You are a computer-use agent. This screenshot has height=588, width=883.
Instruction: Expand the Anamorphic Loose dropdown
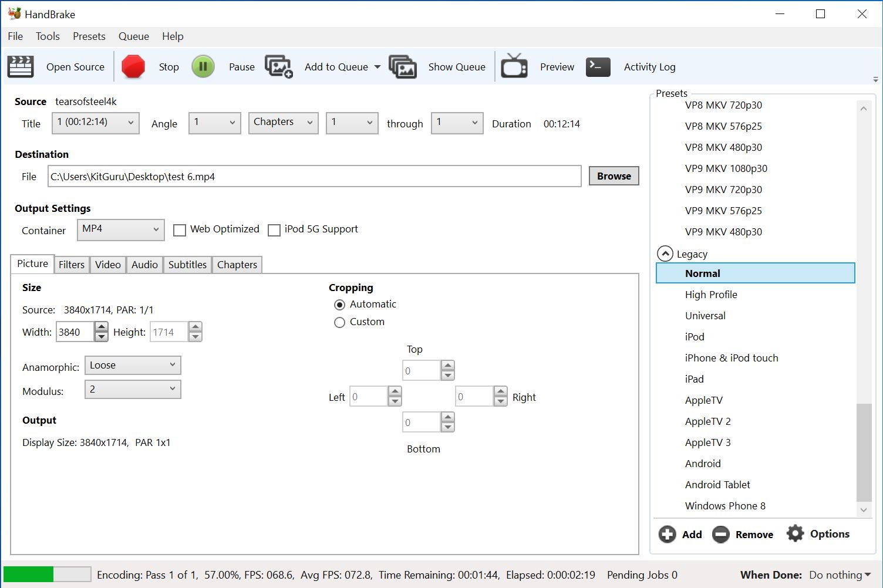(x=133, y=366)
